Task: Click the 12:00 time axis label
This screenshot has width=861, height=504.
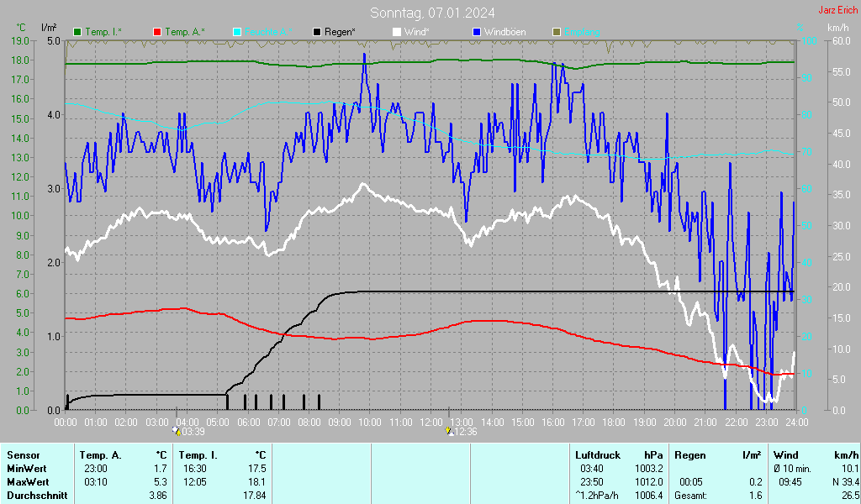Action: pyautogui.click(x=430, y=421)
